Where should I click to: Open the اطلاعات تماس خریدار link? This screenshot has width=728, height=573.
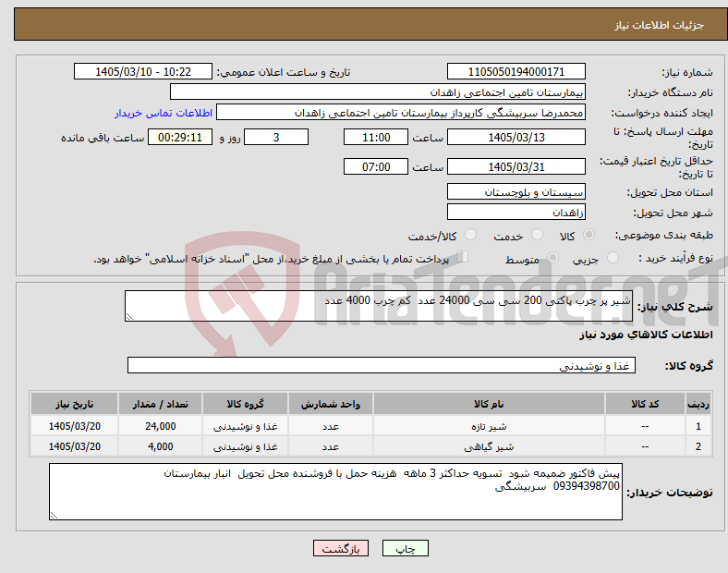164,113
